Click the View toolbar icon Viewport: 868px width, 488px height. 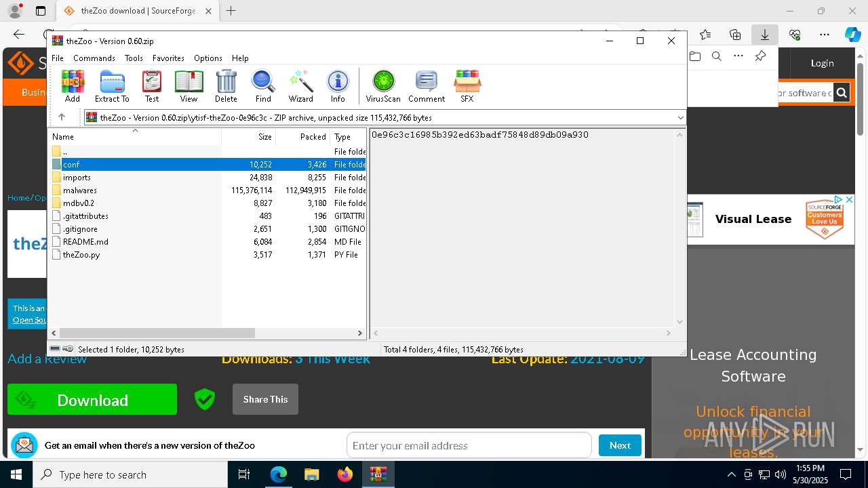[189, 85]
